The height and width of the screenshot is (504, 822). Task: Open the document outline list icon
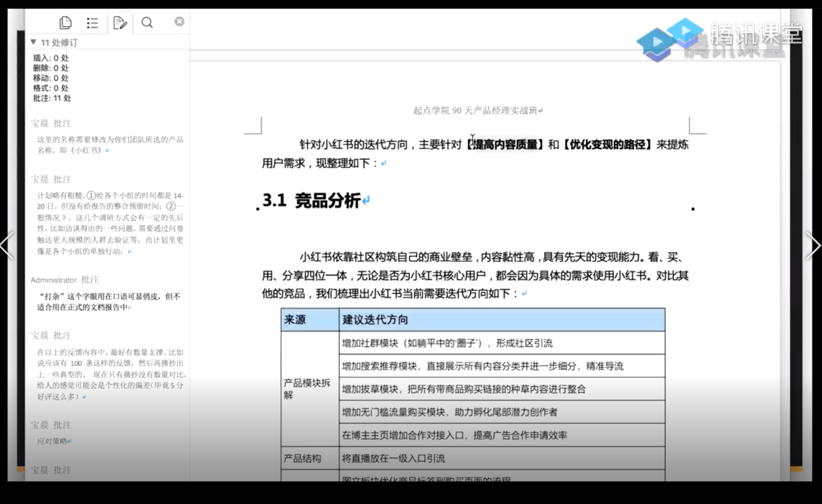pyautogui.click(x=93, y=23)
